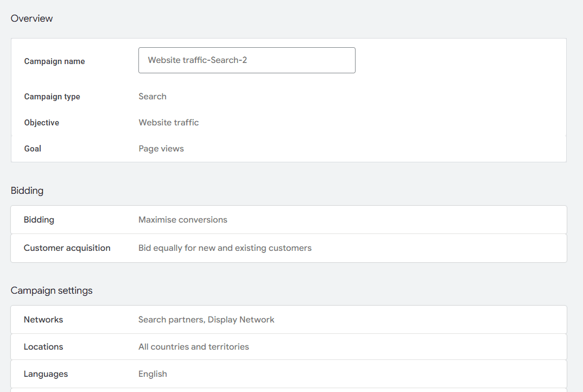Select the 'Search' campaign type value

[153, 96]
